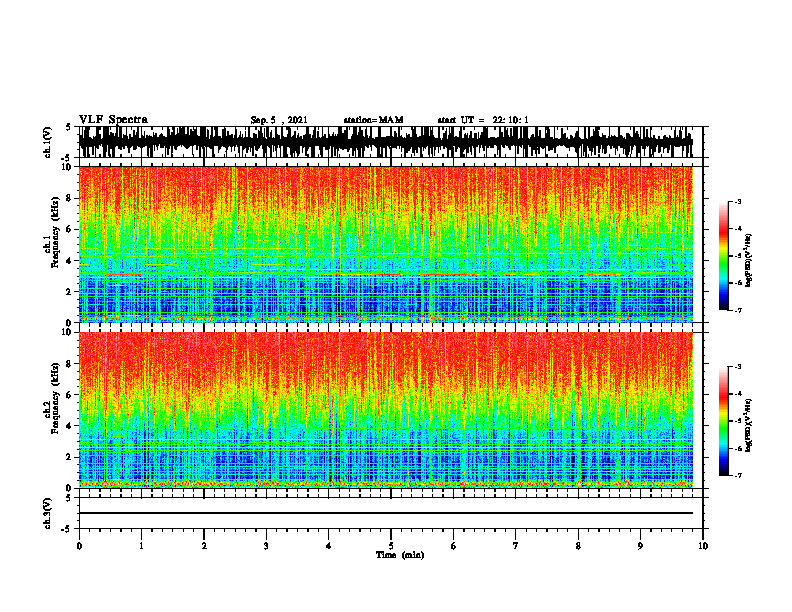Click the "ch.2 Frequency (kHz)" axis label

pyautogui.click(x=52, y=398)
